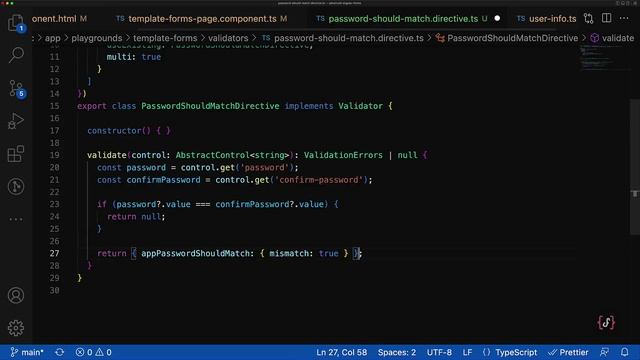The width and height of the screenshot is (640, 360).
Task: Change indentation via Spaces: 2
Action: coord(397,352)
